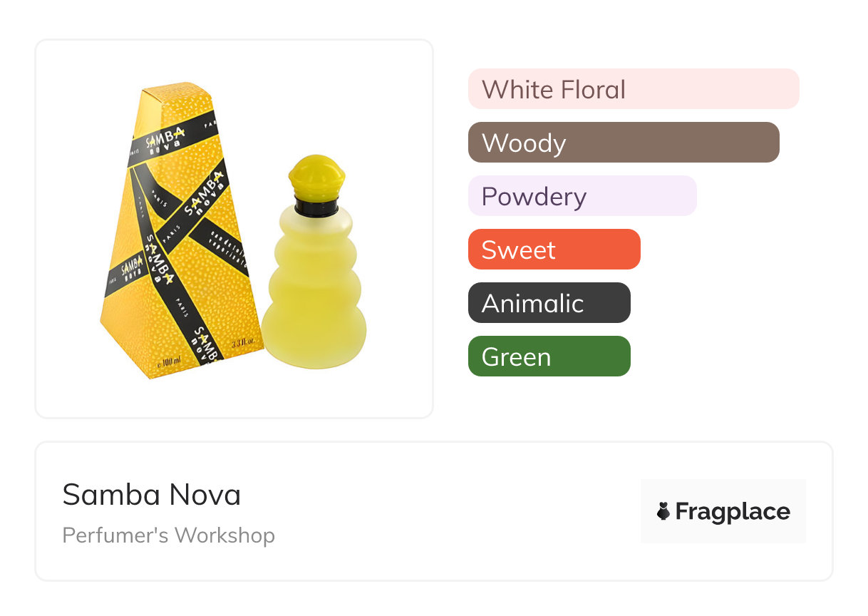868x616 pixels.
Task: Click the black collar on the bottle neck
Action: (x=316, y=207)
